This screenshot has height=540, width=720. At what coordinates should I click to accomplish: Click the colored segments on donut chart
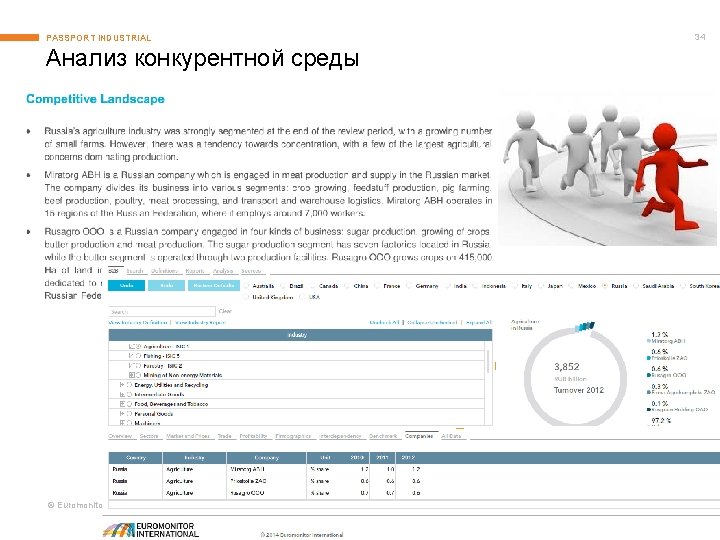point(585,326)
